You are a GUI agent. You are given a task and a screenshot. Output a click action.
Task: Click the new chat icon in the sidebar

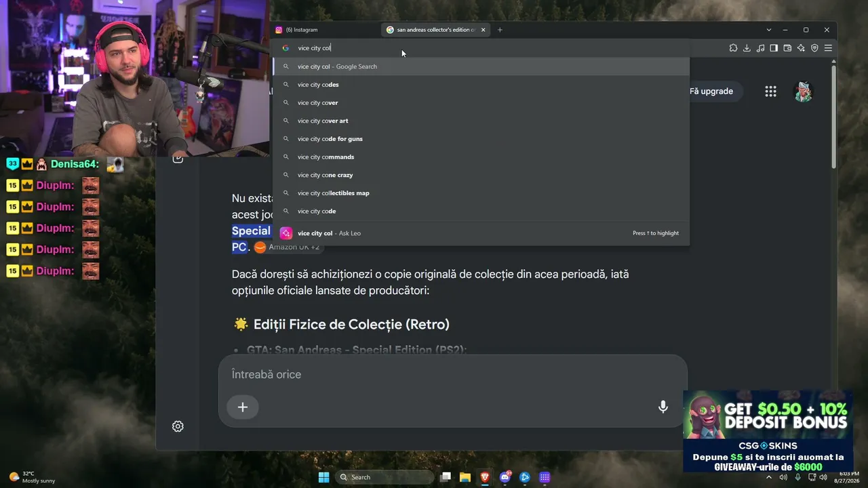[178, 159]
